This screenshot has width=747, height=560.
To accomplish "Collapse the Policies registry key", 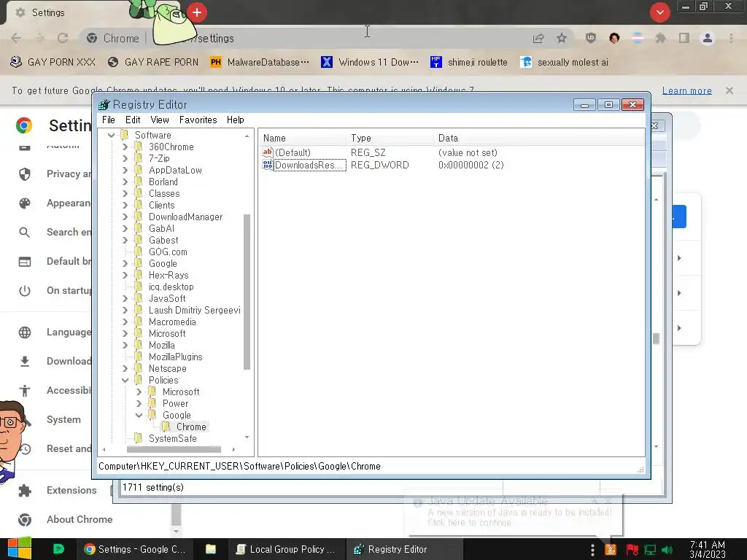I will point(125,380).
